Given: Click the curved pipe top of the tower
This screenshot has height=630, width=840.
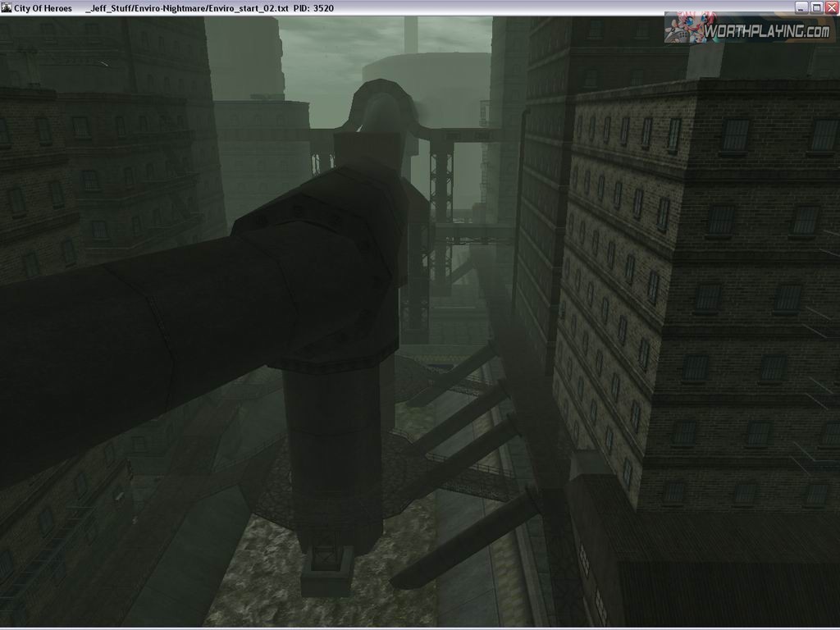Looking at the screenshot, I should point(377,105).
